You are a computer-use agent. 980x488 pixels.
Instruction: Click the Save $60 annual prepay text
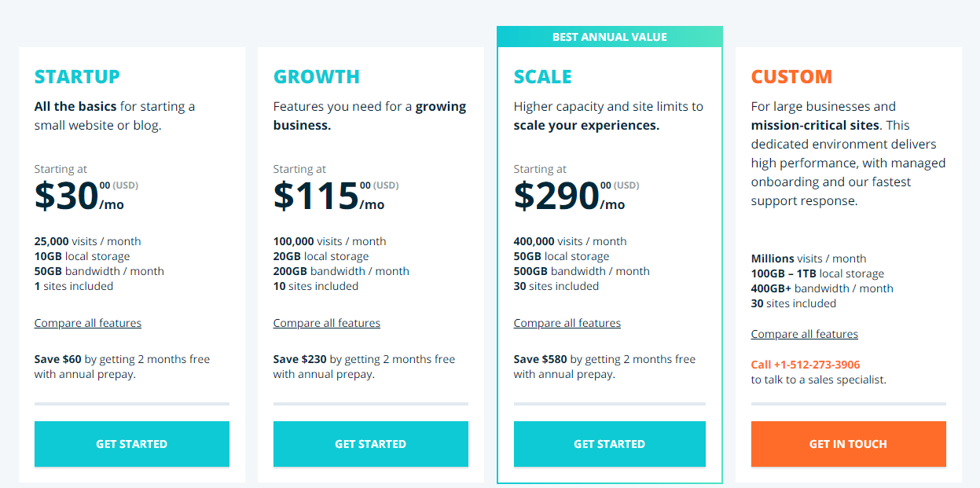tap(123, 367)
